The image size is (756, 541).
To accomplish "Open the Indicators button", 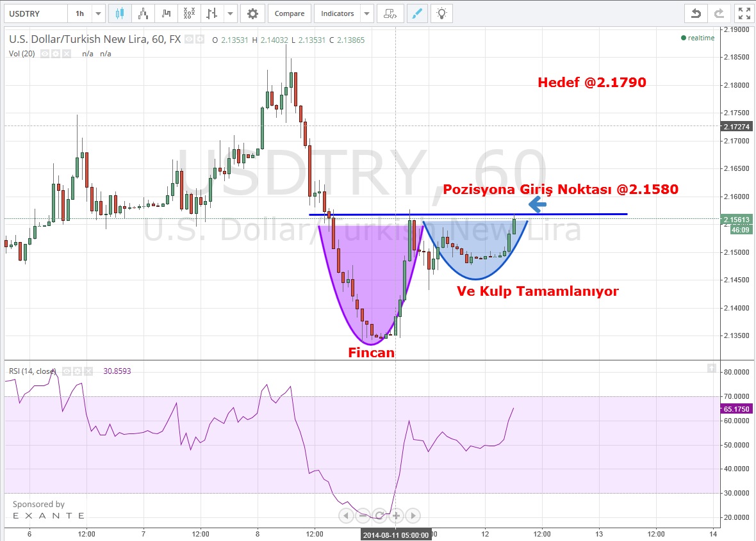I will click(338, 13).
